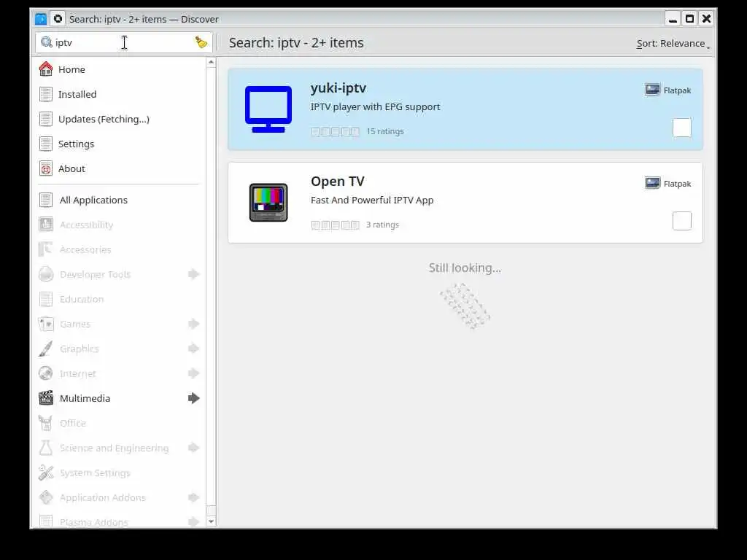Open the About label
The image size is (747, 560).
coord(71,168)
